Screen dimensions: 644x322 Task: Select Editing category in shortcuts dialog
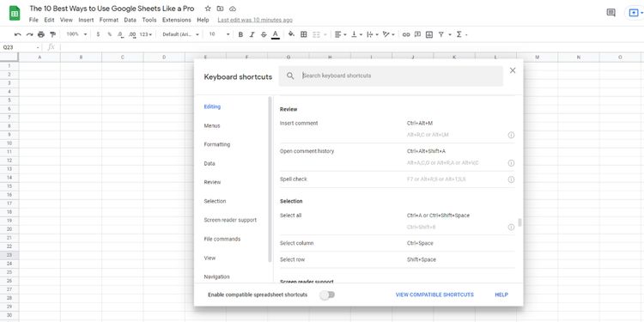pos(212,106)
